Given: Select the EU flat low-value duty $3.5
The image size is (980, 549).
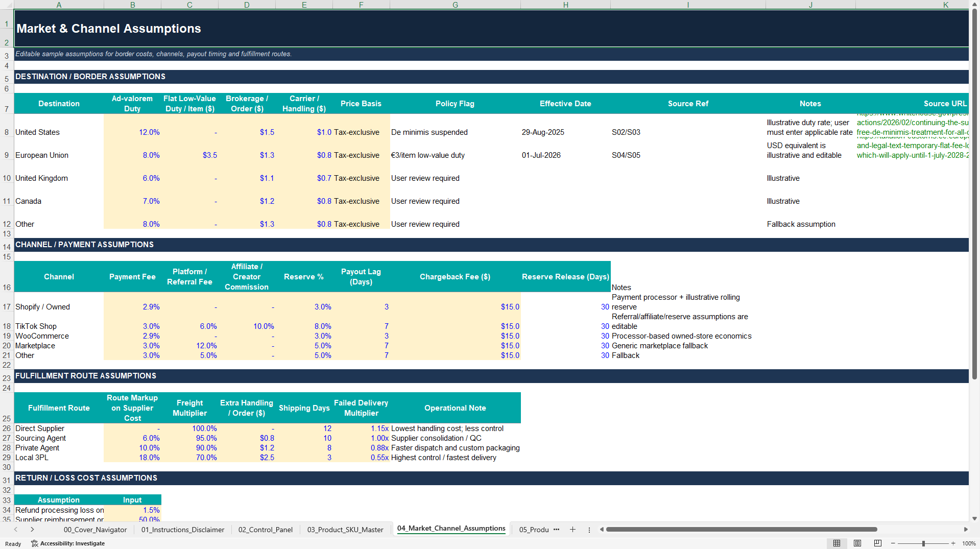Looking at the screenshot, I should coord(189,149).
